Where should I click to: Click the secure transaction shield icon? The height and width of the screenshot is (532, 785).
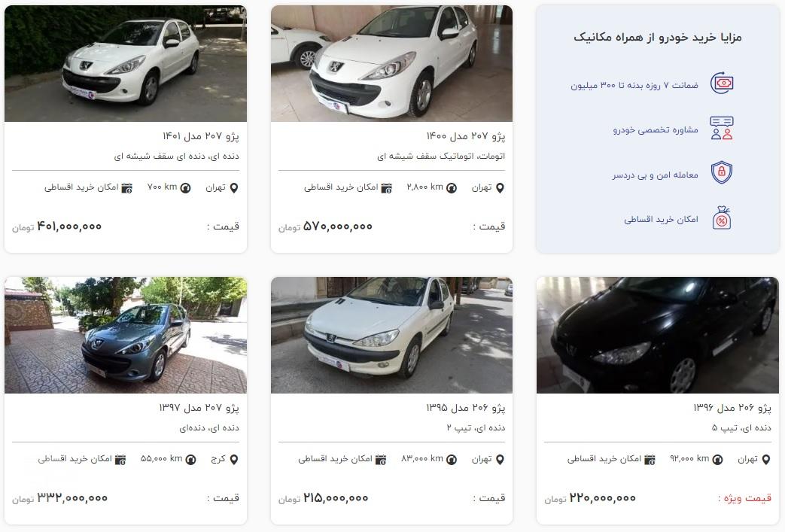coord(722,172)
